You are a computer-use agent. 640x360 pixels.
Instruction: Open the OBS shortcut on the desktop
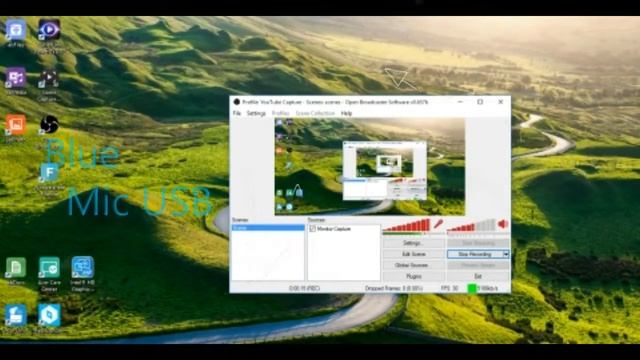pos(49,124)
